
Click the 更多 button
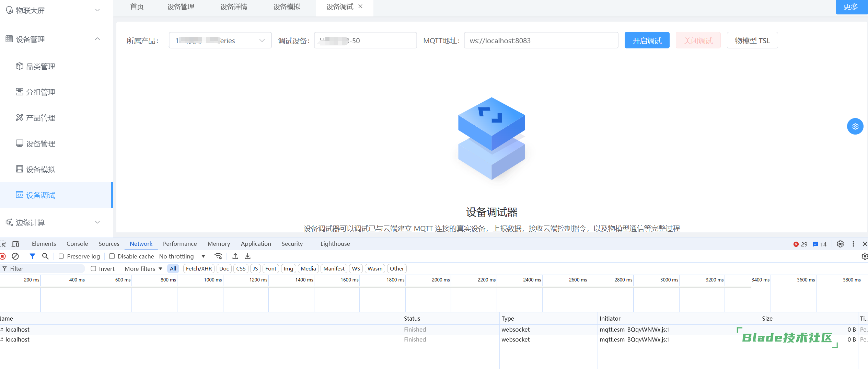point(852,7)
